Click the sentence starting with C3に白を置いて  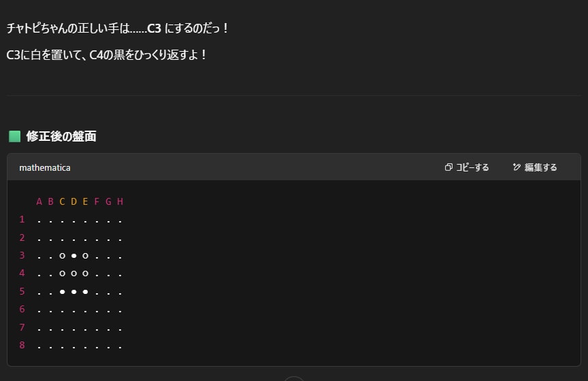pos(106,54)
